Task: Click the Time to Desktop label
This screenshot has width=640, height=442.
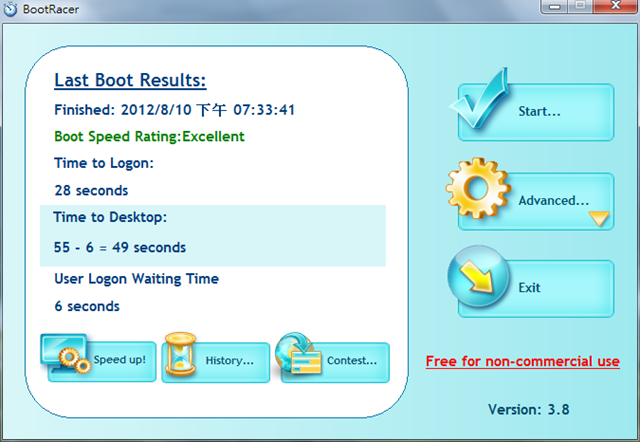Action: [x=110, y=217]
